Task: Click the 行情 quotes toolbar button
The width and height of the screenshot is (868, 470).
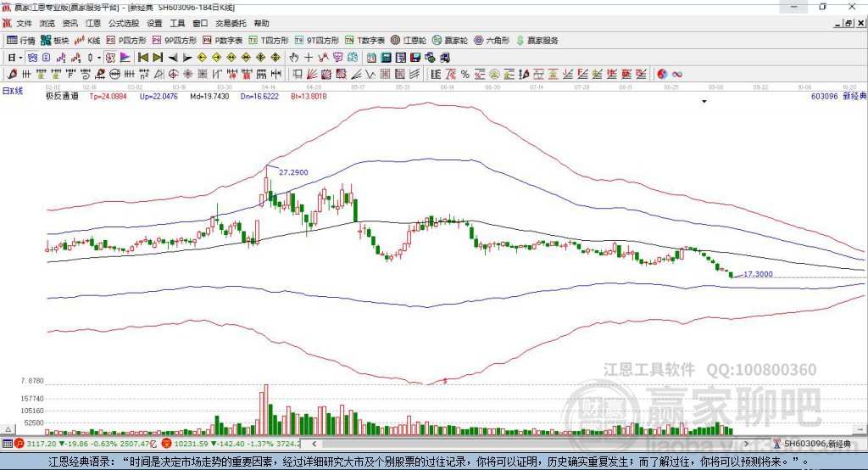Action: point(20,41)
